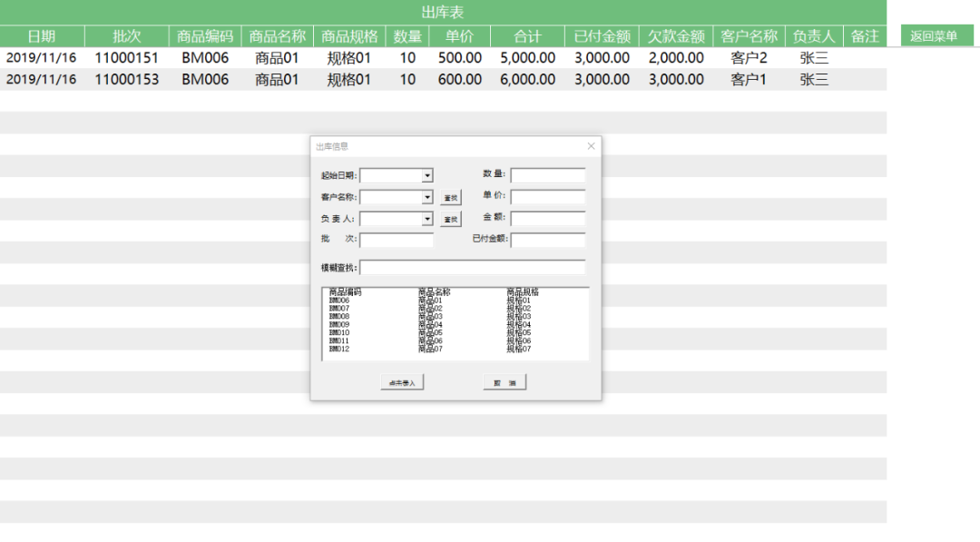
Task: Click the 模糊查找 search box
Action: point(472,268)
